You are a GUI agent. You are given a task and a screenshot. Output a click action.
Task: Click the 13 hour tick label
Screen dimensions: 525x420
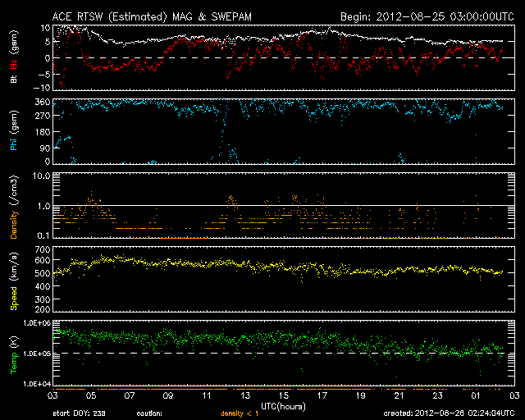[x=245, y=396]
